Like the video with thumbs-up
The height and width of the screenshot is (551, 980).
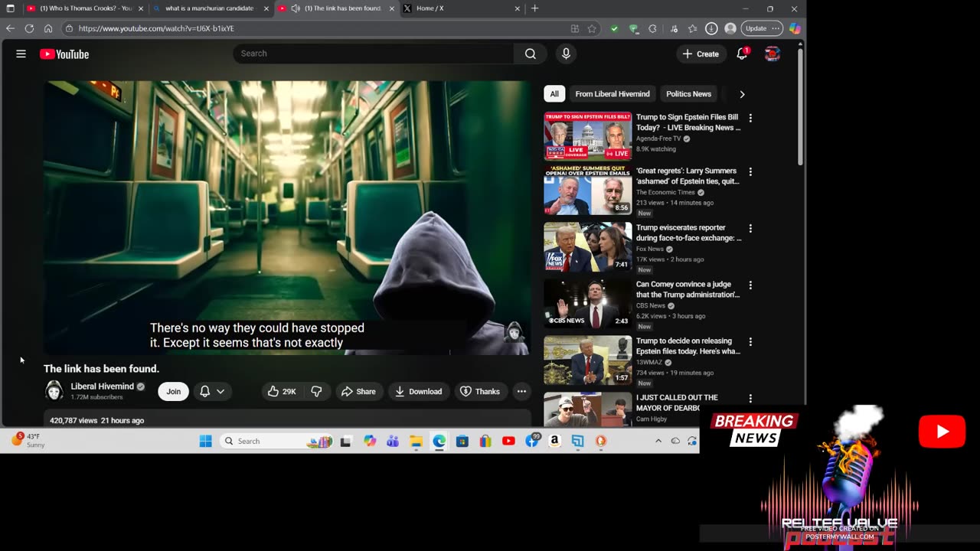coord(281,391)
